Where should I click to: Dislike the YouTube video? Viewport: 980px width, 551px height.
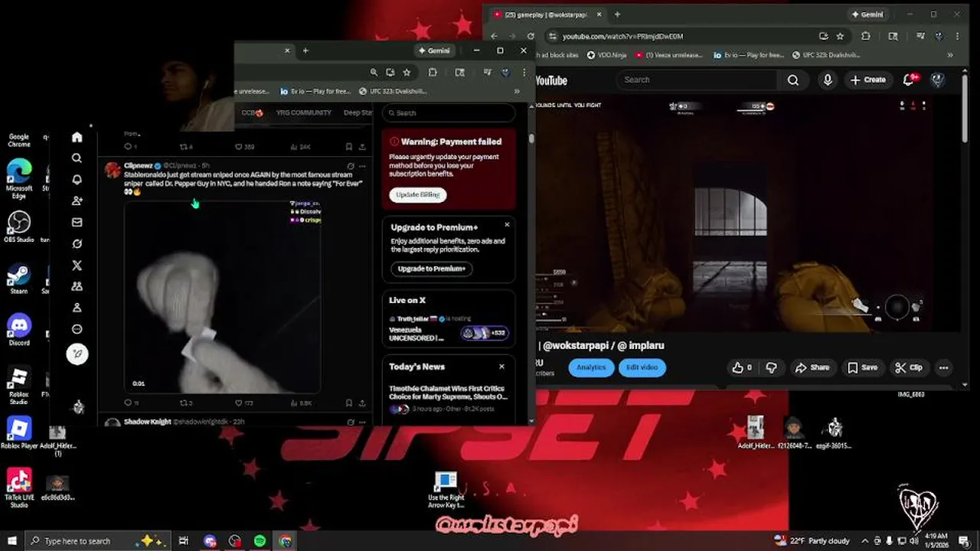(x=771, y=367)
